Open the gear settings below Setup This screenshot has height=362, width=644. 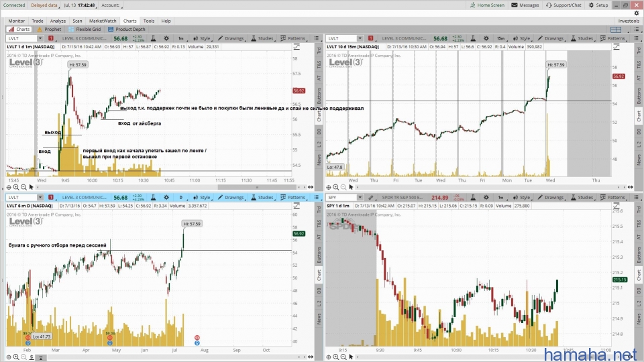tap(637, 13)
